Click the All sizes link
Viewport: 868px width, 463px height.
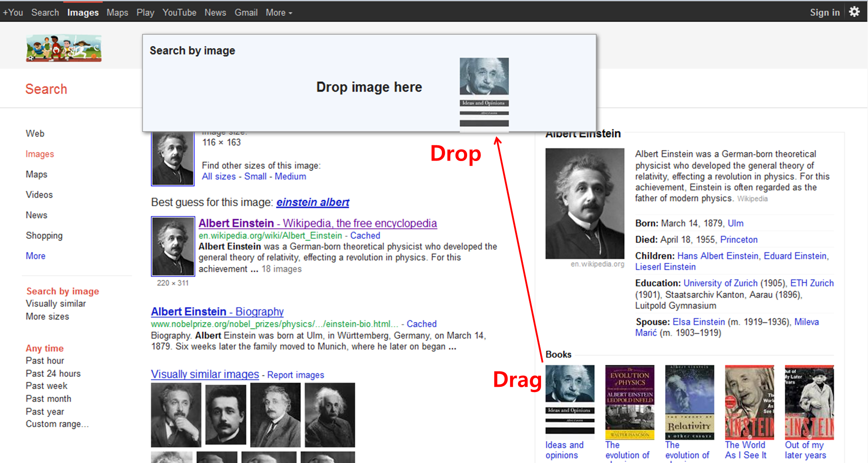click(219, 177)
